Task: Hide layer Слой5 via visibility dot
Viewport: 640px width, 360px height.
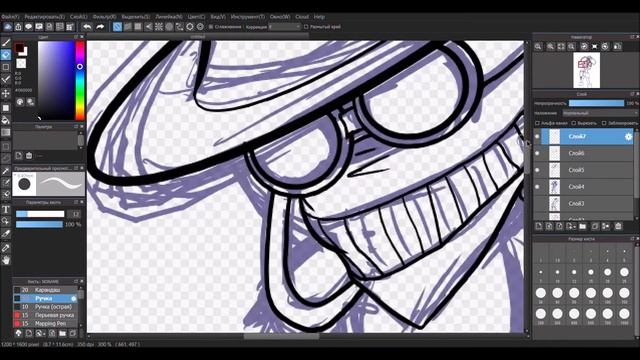Action: (x=537, y=170)
